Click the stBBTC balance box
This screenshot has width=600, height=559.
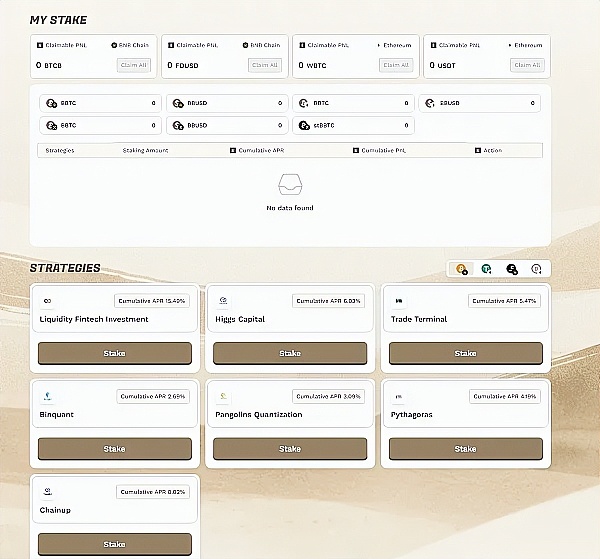[x=354, y=125]
